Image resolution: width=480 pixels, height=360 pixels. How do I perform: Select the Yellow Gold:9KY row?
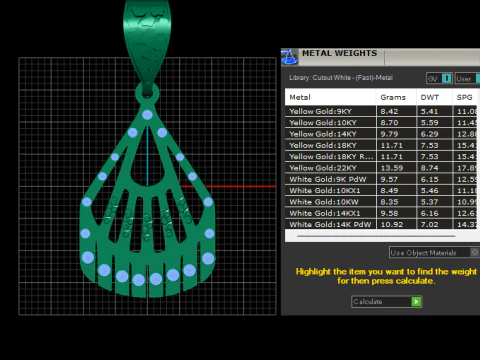coord(381,111)
